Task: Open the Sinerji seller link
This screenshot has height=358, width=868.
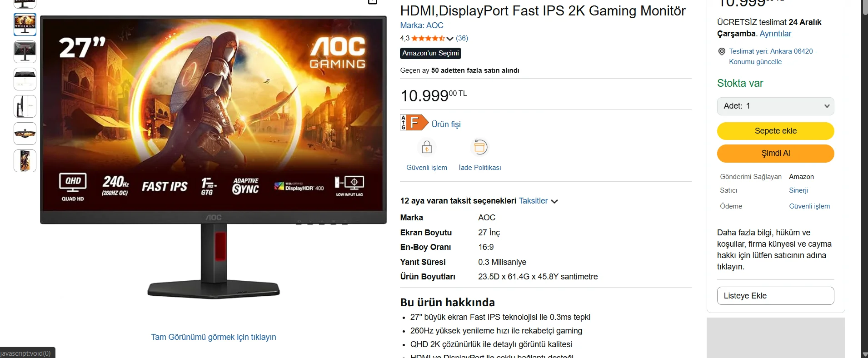Action: (798, 190)
